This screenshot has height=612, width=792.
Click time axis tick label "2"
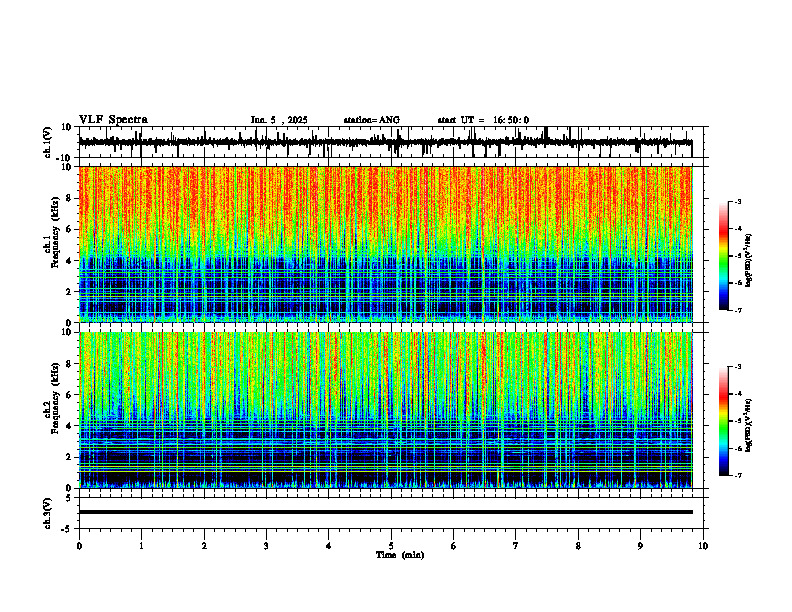coord(204,546)
